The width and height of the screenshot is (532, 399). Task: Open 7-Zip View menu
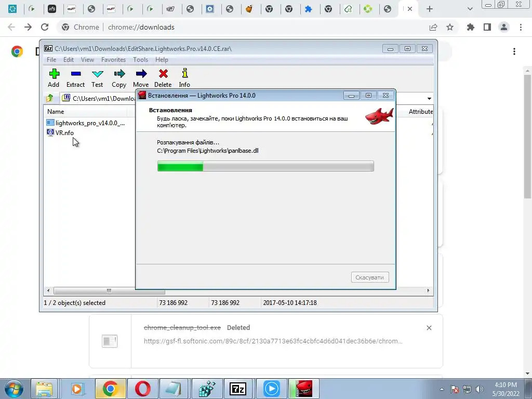87,60
